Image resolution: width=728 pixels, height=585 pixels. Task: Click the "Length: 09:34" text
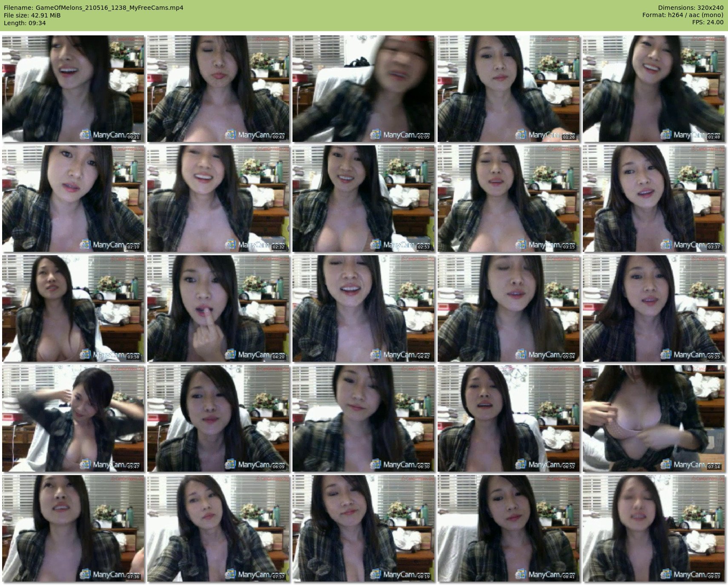pyautogui.click(x=25, y=23)
